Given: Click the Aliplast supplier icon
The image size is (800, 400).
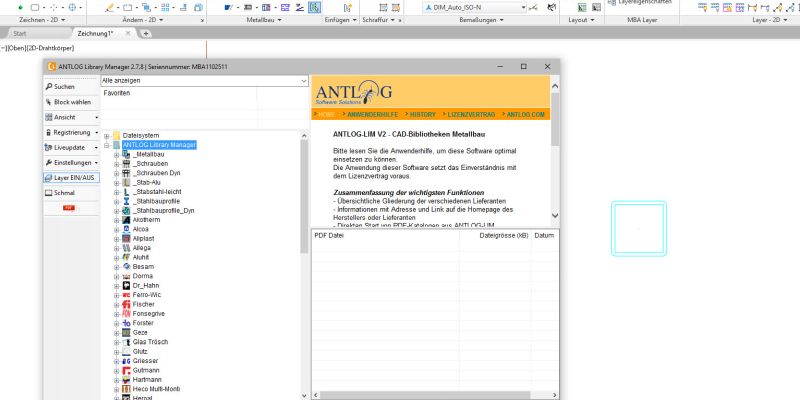Looking at the screenshot, I should pyautogui.click(x=126, y=239).
